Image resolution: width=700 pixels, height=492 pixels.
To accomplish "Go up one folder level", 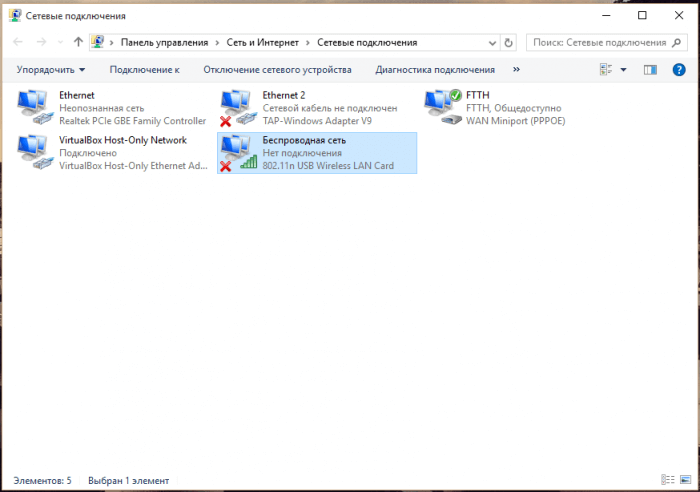I will (x=78, y=43).
